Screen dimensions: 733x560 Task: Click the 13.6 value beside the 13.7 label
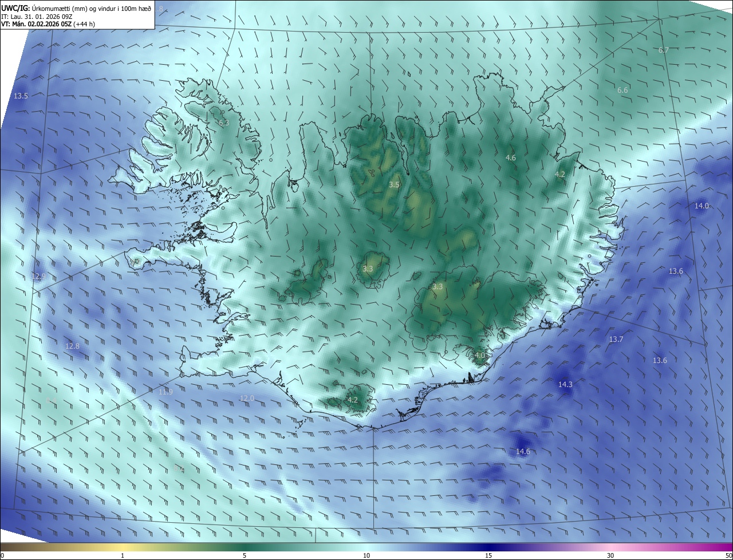click(x=660, y=361)
